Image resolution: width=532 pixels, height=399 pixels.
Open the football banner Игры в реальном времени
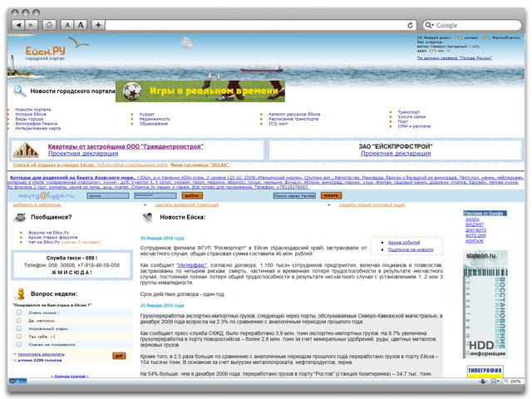[x=200, y=91]
